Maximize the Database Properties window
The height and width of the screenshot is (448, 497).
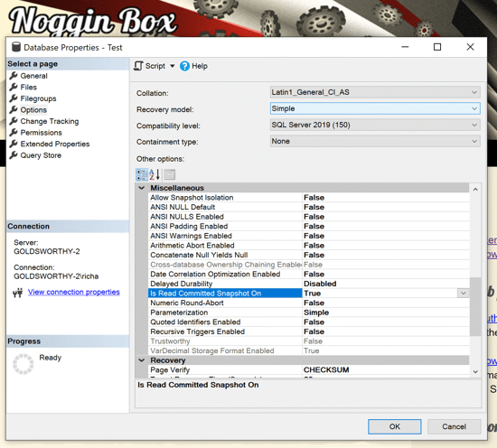(437, 47)
